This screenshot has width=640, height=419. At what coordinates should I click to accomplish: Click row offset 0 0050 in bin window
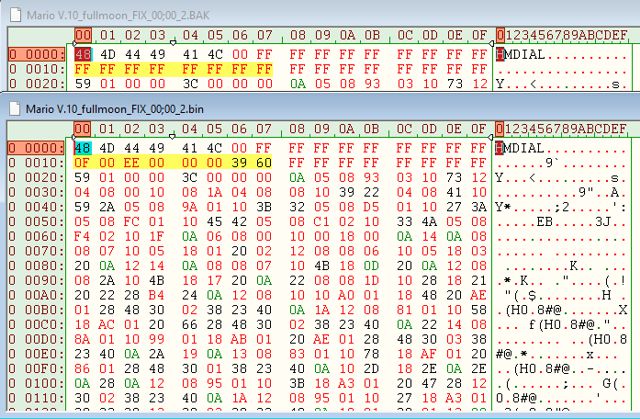(36, 222)
